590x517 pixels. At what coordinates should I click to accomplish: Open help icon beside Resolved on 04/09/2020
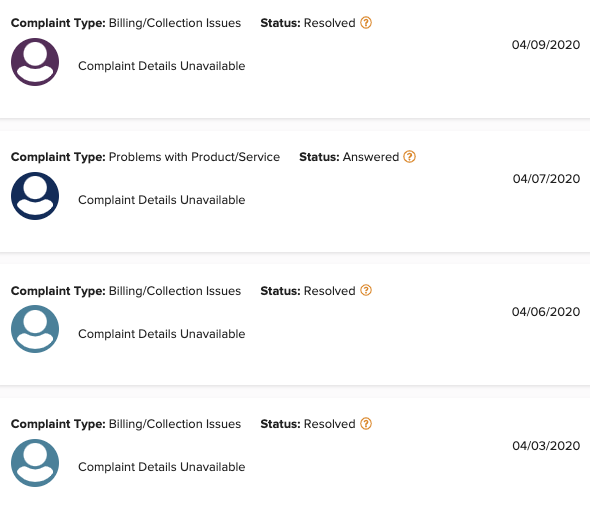pyautogui.click(x=366, y=23)
